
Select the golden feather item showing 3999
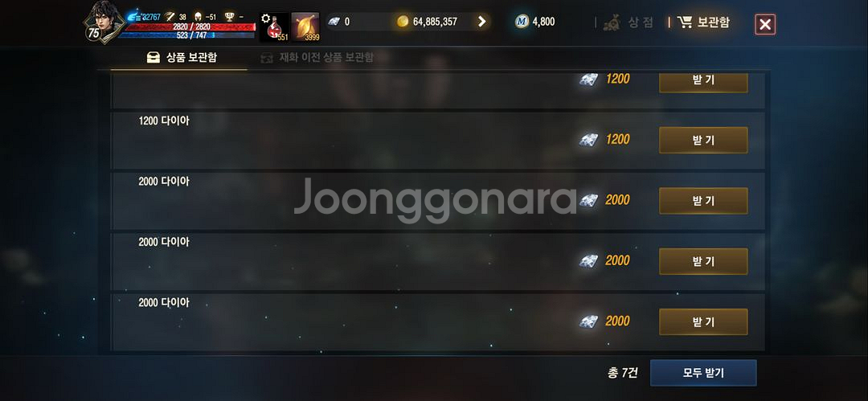coord(305,27)
